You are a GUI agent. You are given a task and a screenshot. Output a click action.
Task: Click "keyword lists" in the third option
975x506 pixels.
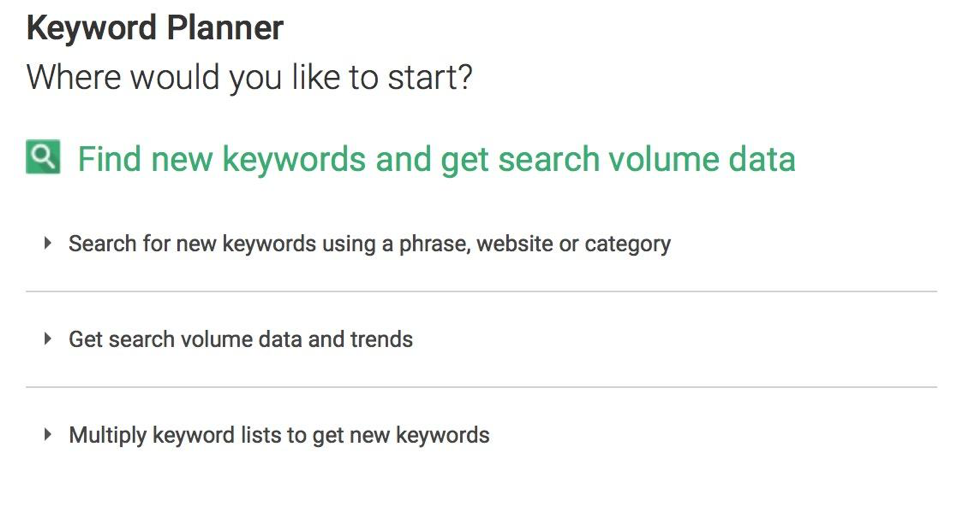[x=212, y=435]
